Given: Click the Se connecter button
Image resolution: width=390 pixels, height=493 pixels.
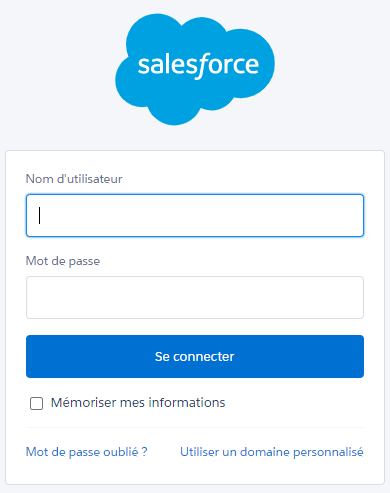Looking at the screenshot, I should tap(195, 356).
